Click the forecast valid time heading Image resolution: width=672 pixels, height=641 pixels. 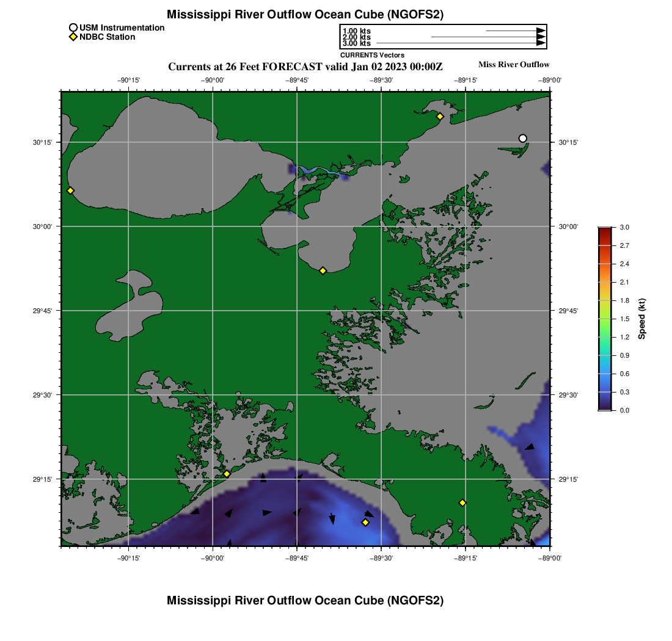(305, 66)
